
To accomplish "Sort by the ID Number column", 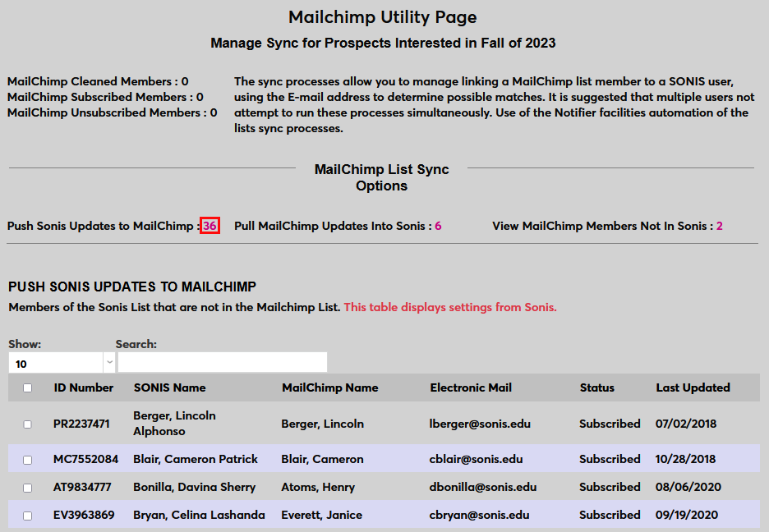I will tap(84, 388).
